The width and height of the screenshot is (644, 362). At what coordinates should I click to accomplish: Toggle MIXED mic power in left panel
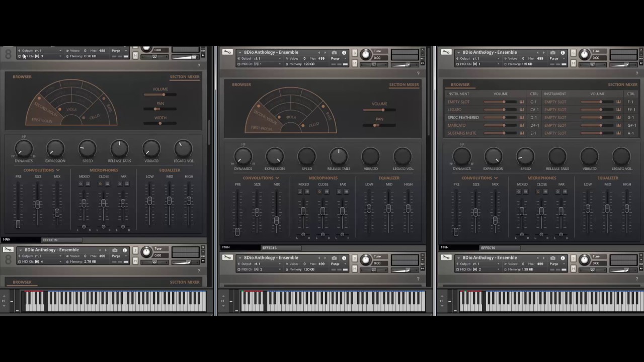(x=80, y=184)
